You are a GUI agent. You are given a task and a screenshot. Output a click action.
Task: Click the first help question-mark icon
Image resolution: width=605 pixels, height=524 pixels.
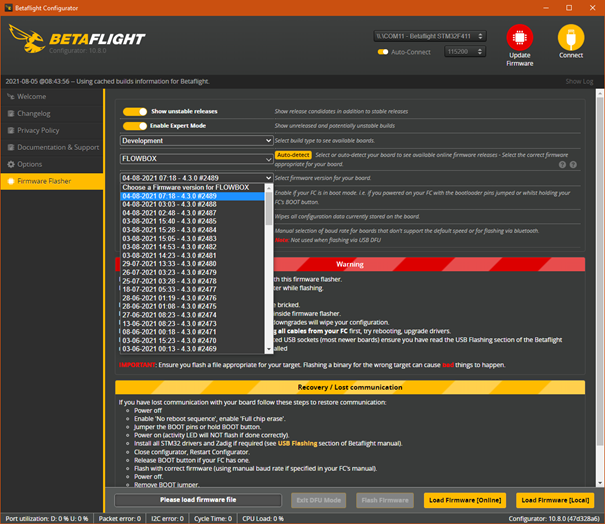pyautogui.click(x=562, y=165)
